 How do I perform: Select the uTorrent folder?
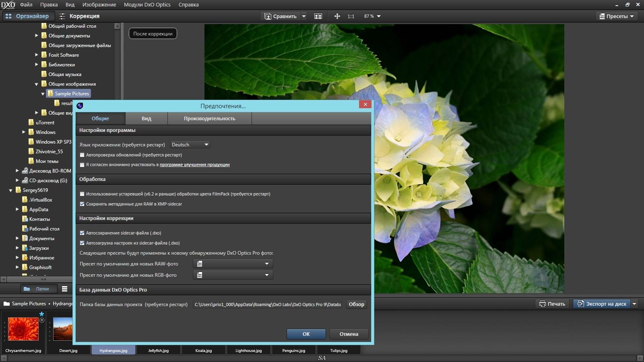click(41, 122)
